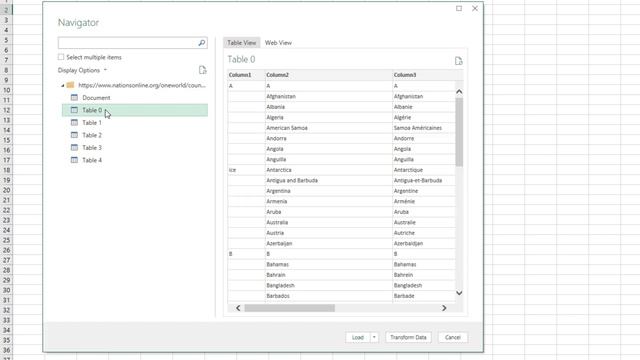Viewport: 640px width, 360px height.
Task: Open the Load button dropdown arrow
Action: (x=374, y=337)
